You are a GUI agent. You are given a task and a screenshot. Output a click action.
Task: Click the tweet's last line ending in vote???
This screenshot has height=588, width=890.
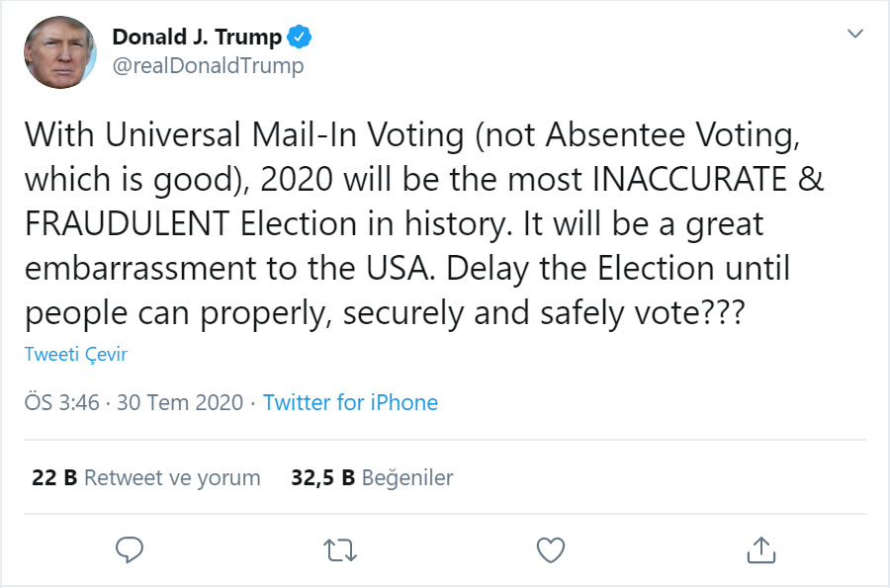[x=384, y=313]
